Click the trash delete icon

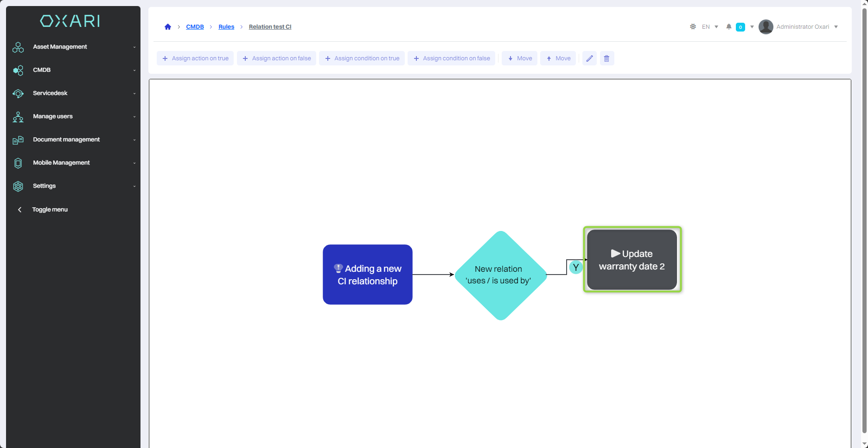pyautogui.click(x=606, y=58)
